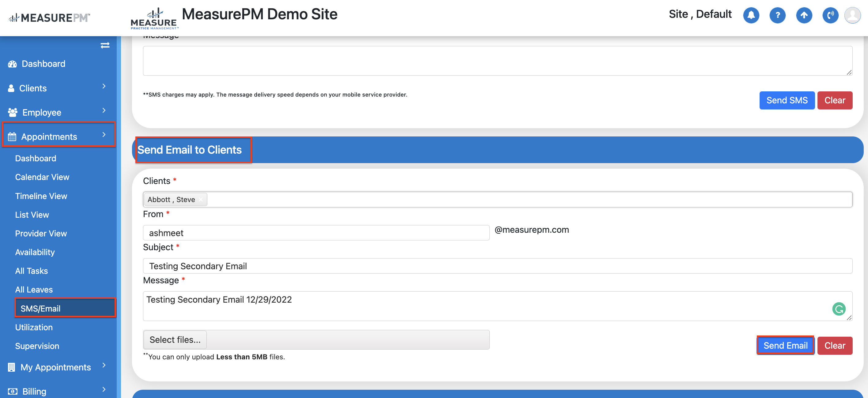Click the help question mark icon
The image size is (868, 398).
(777, 15)
